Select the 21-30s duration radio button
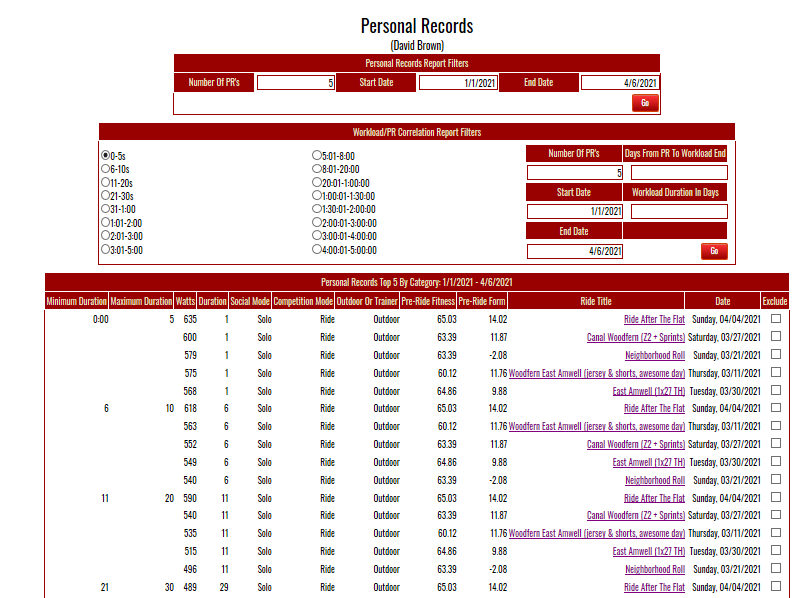This screenshot has width=799, height=598. 105,195
